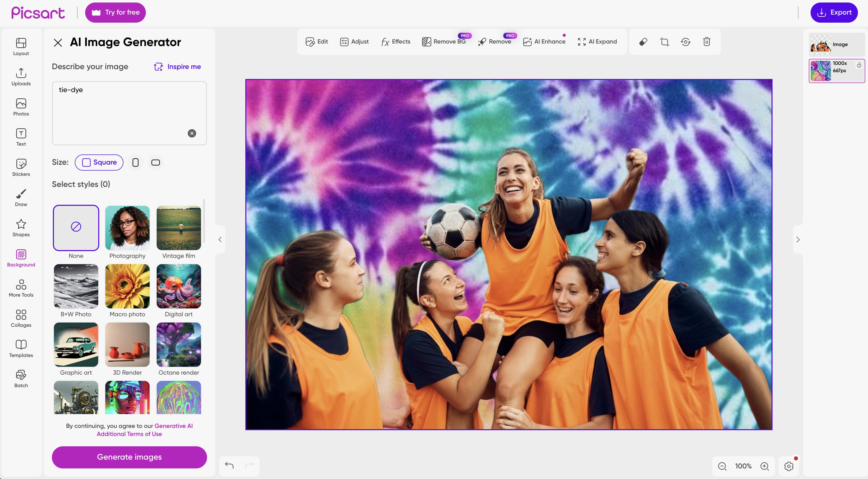Open the Draw tool in the sidebar

point(21,197)
